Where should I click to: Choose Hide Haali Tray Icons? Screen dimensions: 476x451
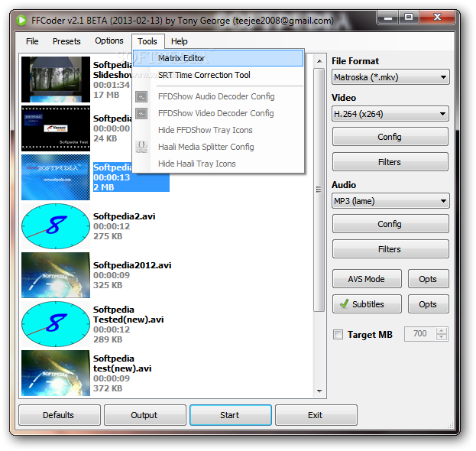coord(219,164)
